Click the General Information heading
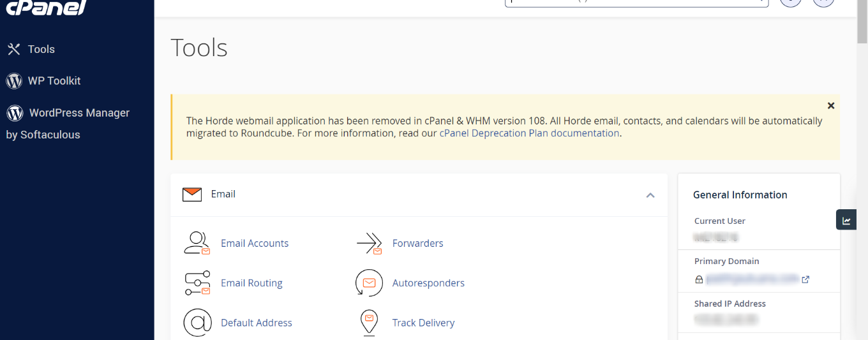The image size is (868, 340). [740, 195]
